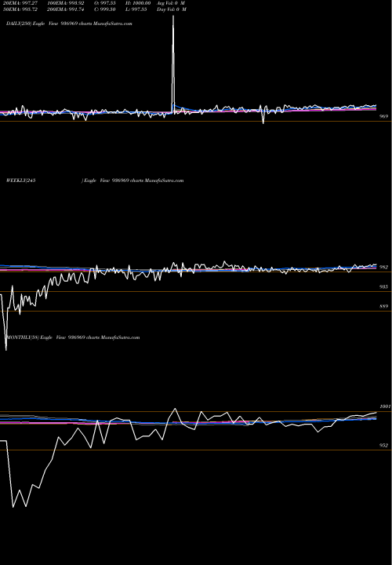
Task: Click the 'Avg Vol' text
Action: (x=171, y=3)
